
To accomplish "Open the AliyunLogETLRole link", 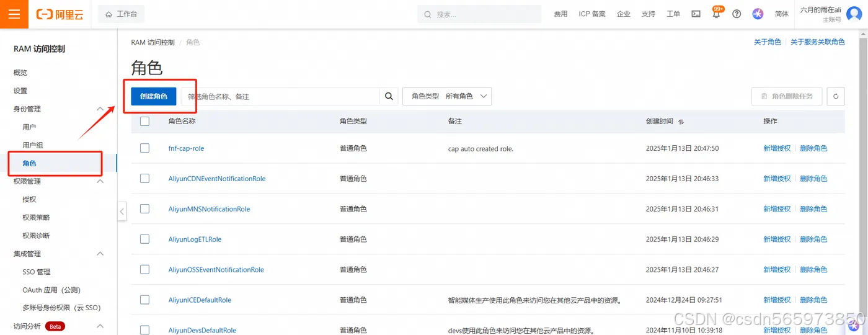I will pos(195,239).
